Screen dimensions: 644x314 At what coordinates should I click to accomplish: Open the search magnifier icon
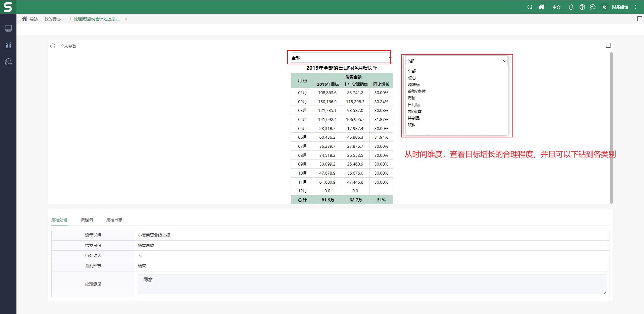[x=530, y=7]
